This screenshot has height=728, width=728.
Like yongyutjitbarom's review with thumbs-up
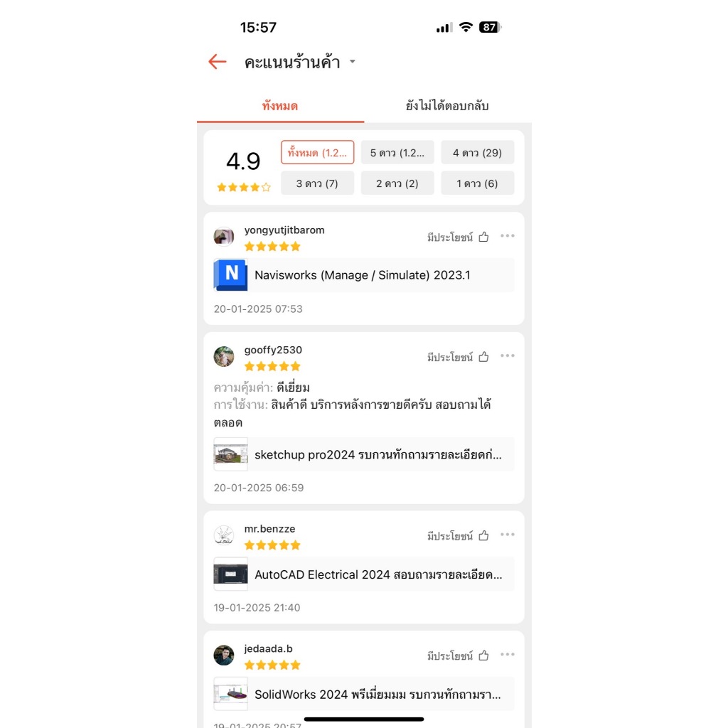[x=483, y=237]
